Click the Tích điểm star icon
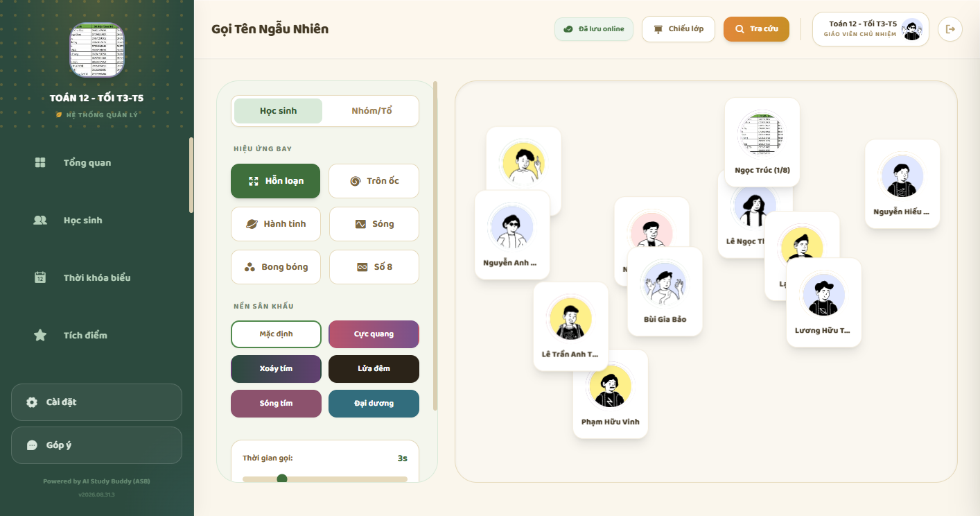The image size is (980, 516). [40, 335]
